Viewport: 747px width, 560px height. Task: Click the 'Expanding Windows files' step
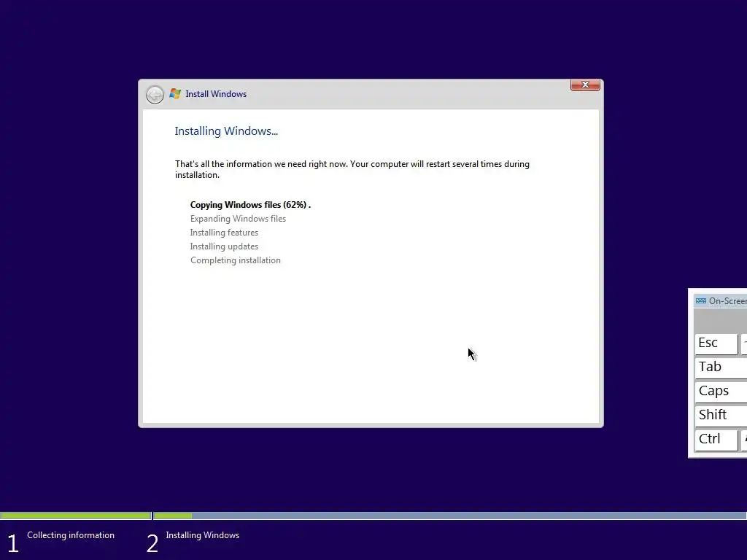pos(238,219)
